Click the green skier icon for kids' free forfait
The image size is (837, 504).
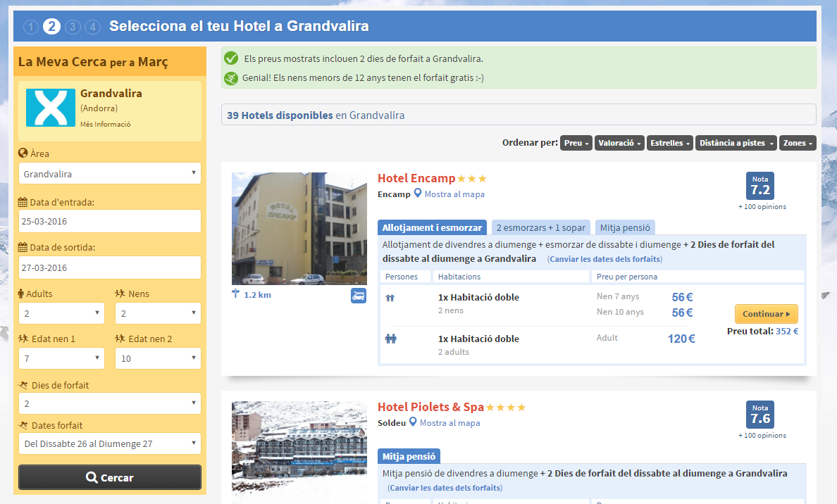tap(231, 78)
